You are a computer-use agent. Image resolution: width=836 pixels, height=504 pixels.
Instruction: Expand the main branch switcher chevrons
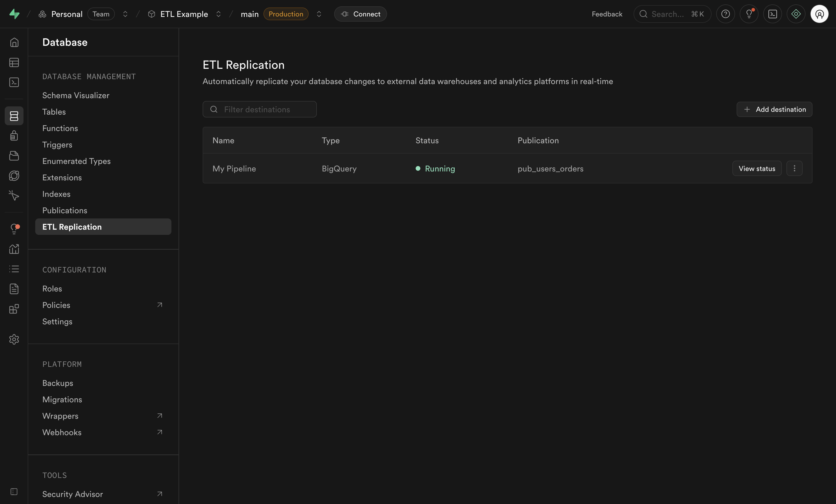(319, 14)
